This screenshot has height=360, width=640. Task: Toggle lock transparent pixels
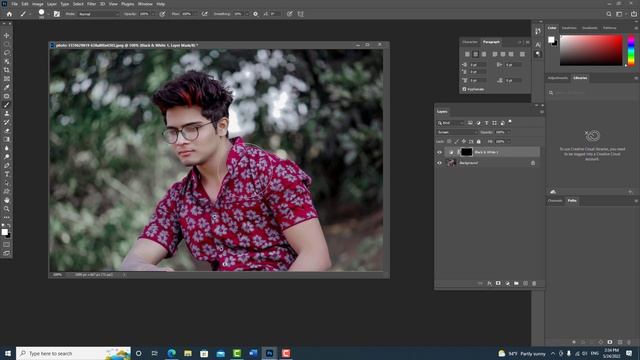(x=449, y=142)
